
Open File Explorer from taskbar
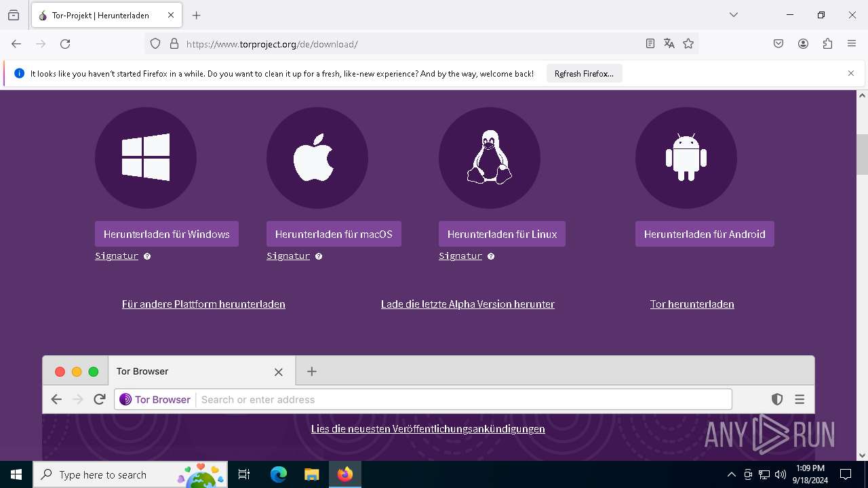click(x=311, y=474)
